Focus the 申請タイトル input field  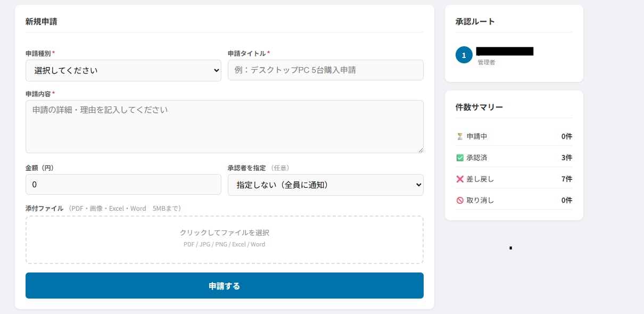coord(326,70)
